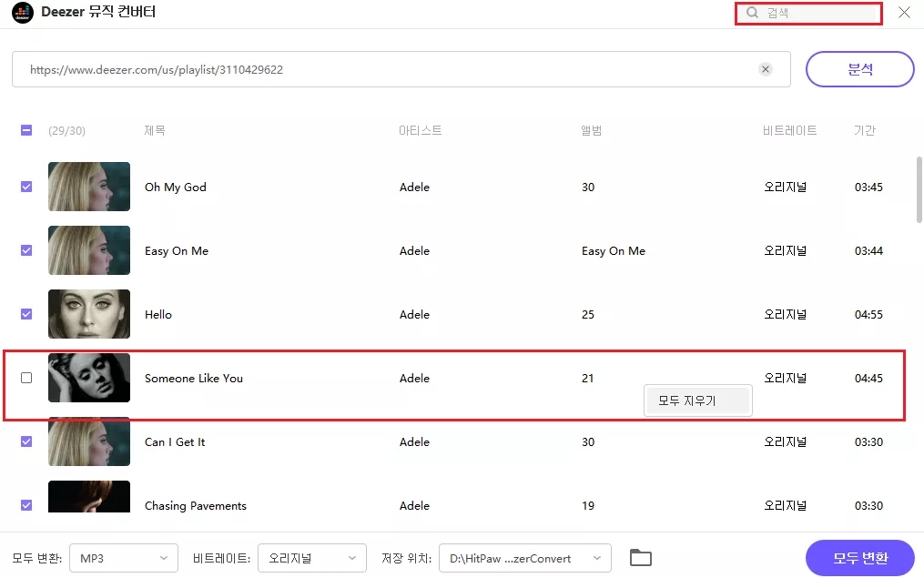
Task: Click the Deezer logo icon in title bar
Action: (x=23, y=13)
